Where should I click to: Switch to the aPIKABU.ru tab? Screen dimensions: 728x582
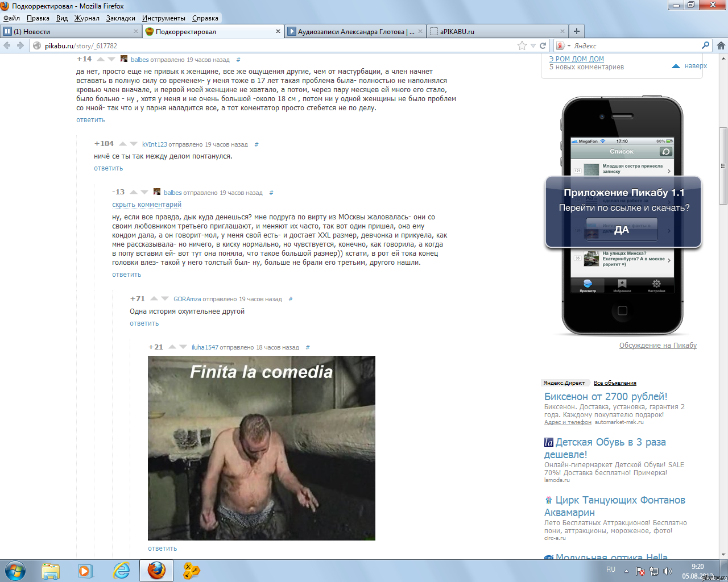coord(498,31)
